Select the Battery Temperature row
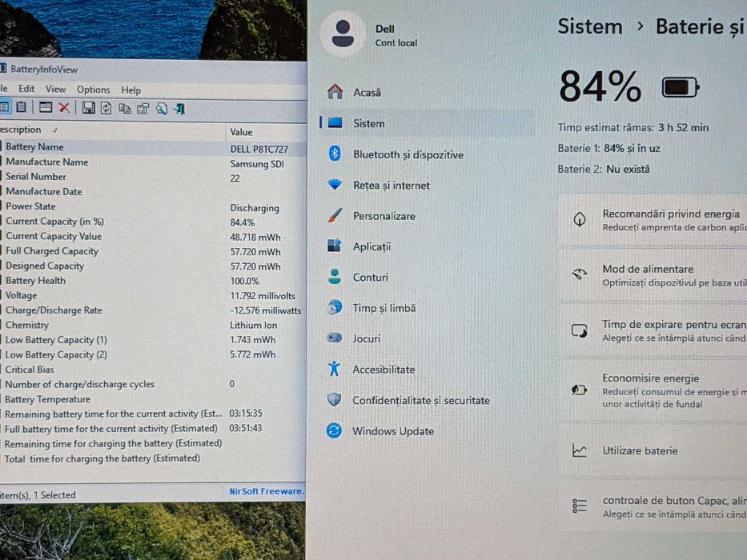The width and height of the screenshot is (747, 560). pos(153,399)
